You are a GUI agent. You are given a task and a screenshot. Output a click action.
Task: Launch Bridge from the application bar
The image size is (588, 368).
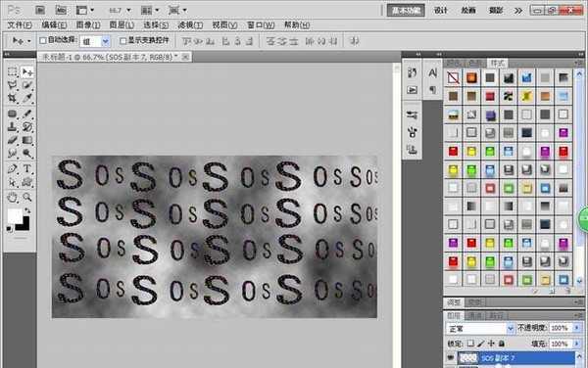pyautogui.click(x=40, y=10)
